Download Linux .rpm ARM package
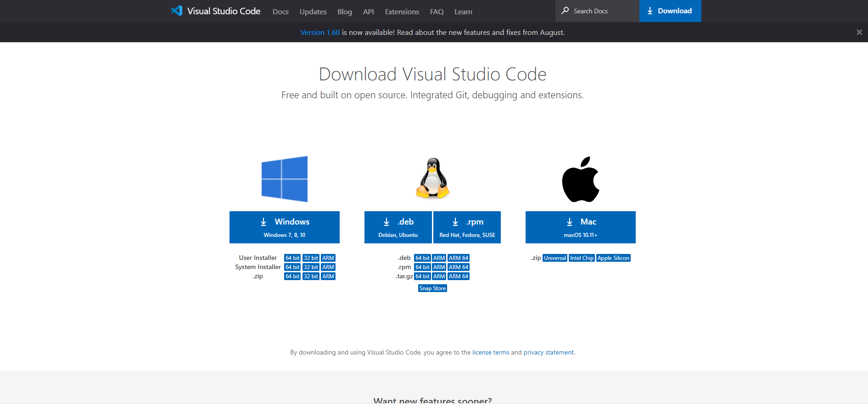This screenshot has height=405, width=868. pyautogui.click(x=439, y=267)
